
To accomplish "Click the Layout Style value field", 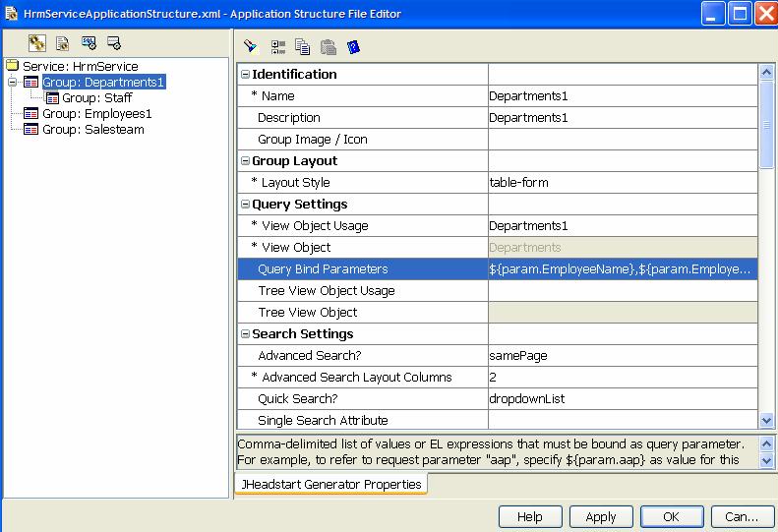I will (x=622, y=183).
